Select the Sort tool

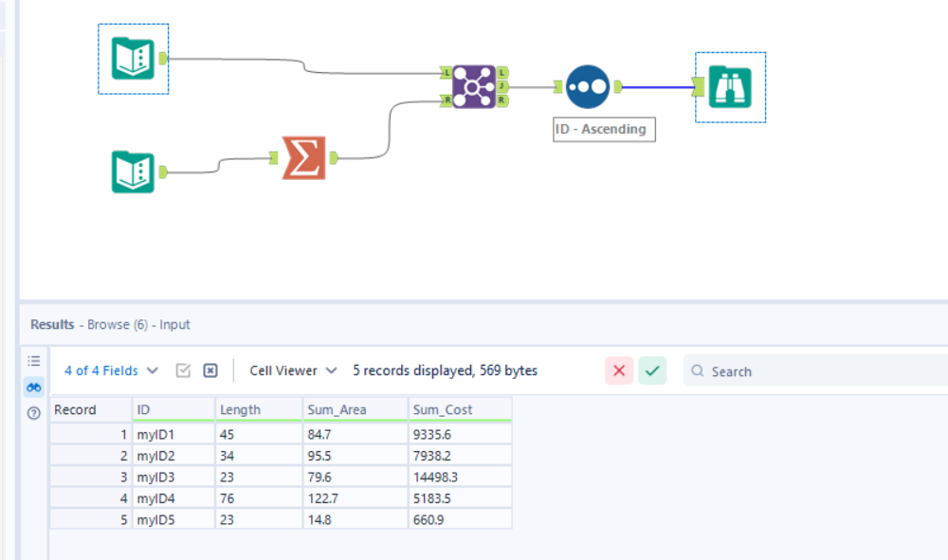(587, 87)
